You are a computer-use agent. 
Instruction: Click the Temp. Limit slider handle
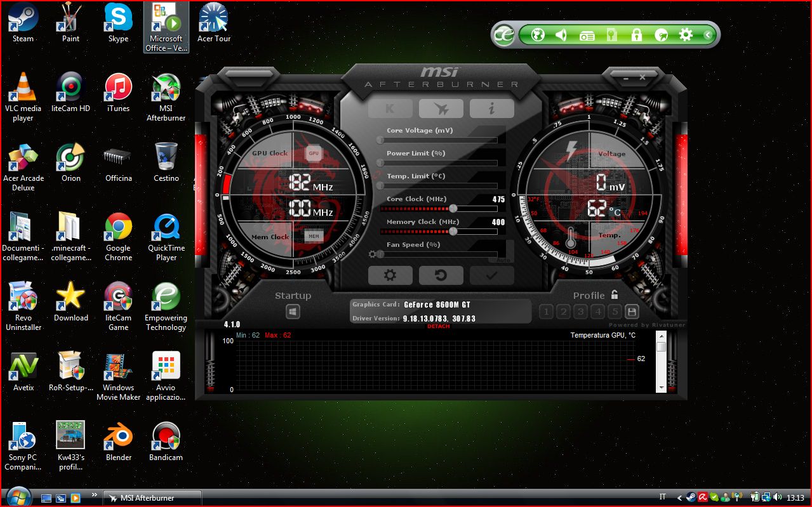coord(380,185)
